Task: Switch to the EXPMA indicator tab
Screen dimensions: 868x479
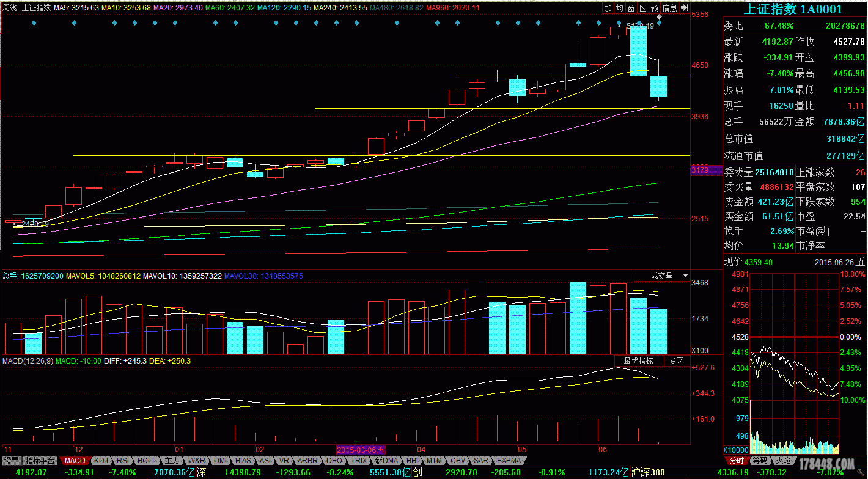Action: 509,460
